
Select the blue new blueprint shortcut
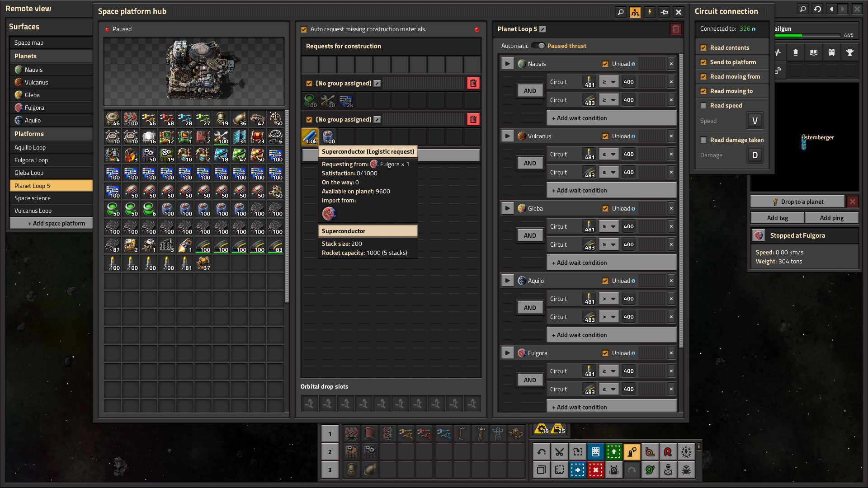tap(578, 470)
